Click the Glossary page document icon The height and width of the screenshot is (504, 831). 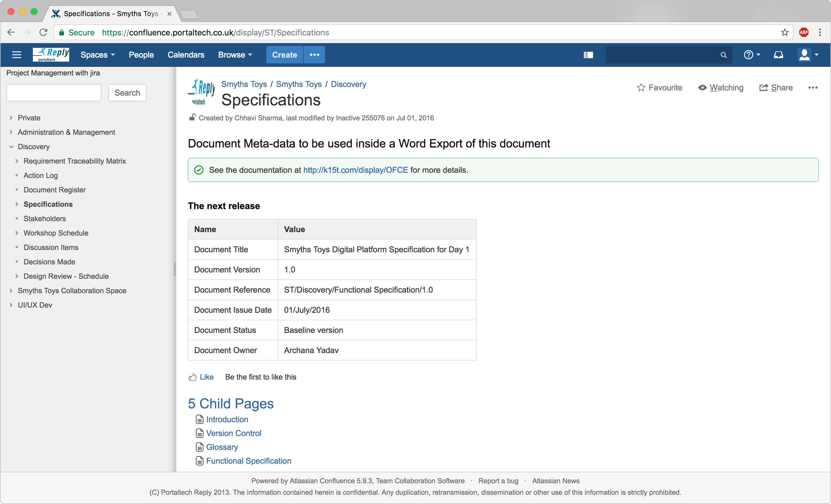click(200, 447)
